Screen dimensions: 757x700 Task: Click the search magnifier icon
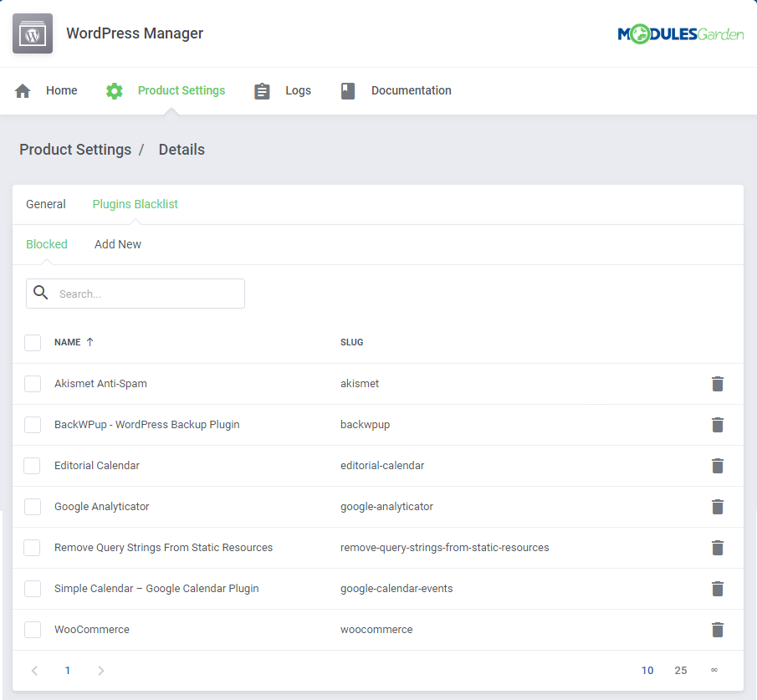40,292
